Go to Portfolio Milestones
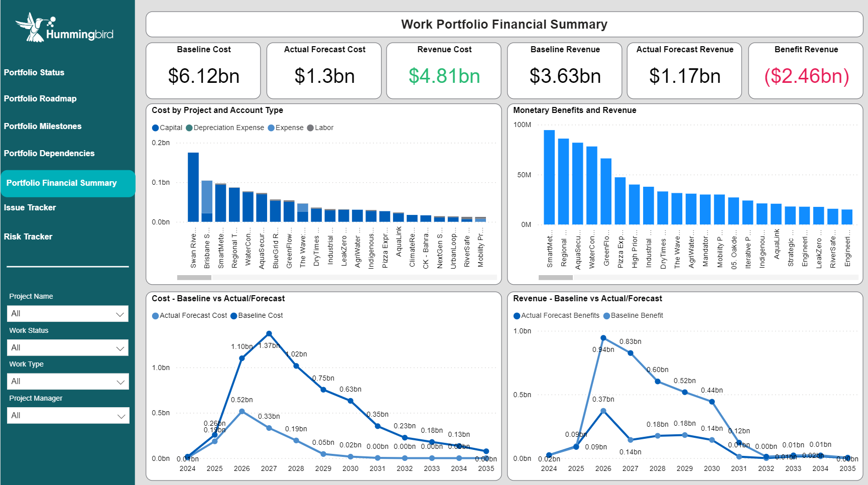 (x=43, y=126)
